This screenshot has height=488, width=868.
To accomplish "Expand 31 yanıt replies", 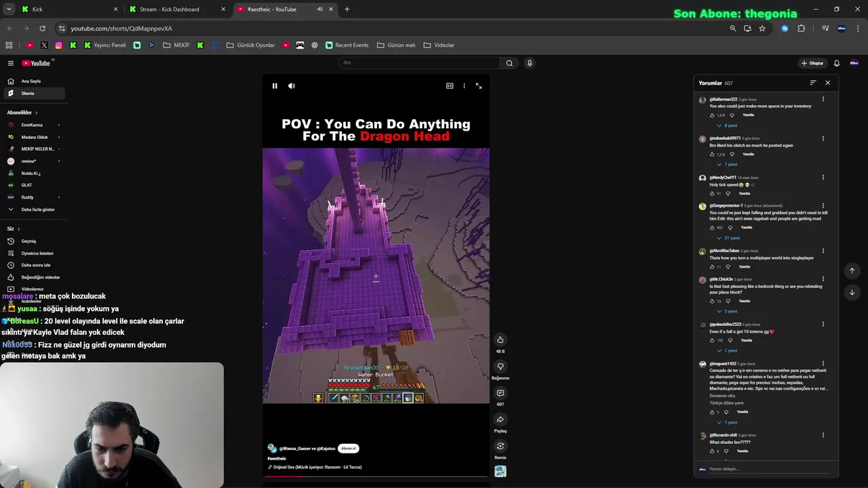I will point(728,238).
